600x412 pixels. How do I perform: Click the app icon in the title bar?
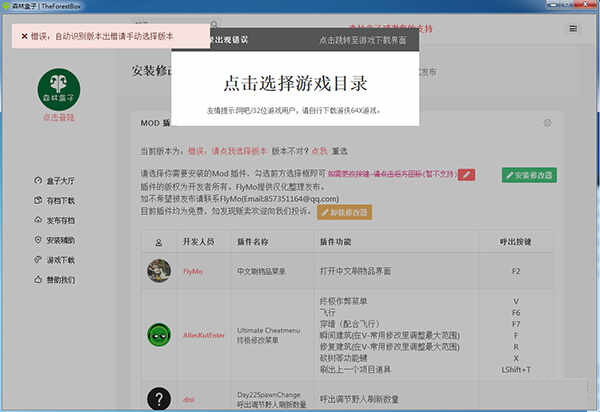pyautogui.click(x=6, y=6)
